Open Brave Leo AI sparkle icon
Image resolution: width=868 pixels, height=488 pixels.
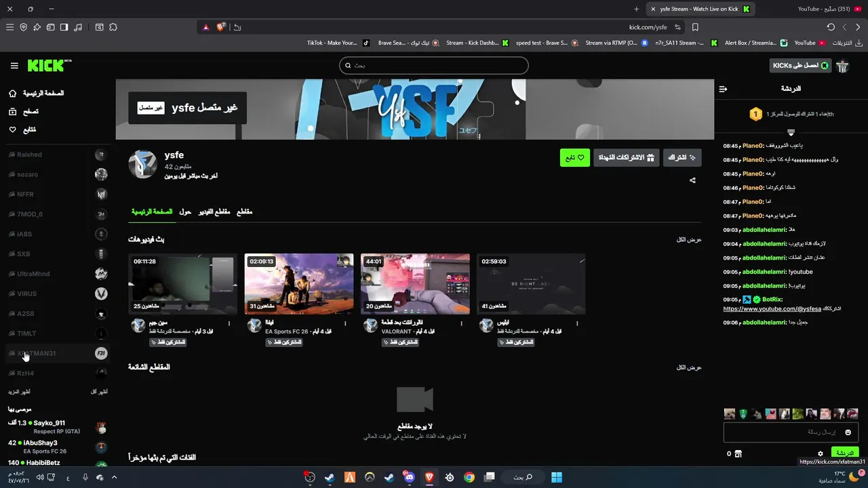pyautogui.click(x=37, y=27)
